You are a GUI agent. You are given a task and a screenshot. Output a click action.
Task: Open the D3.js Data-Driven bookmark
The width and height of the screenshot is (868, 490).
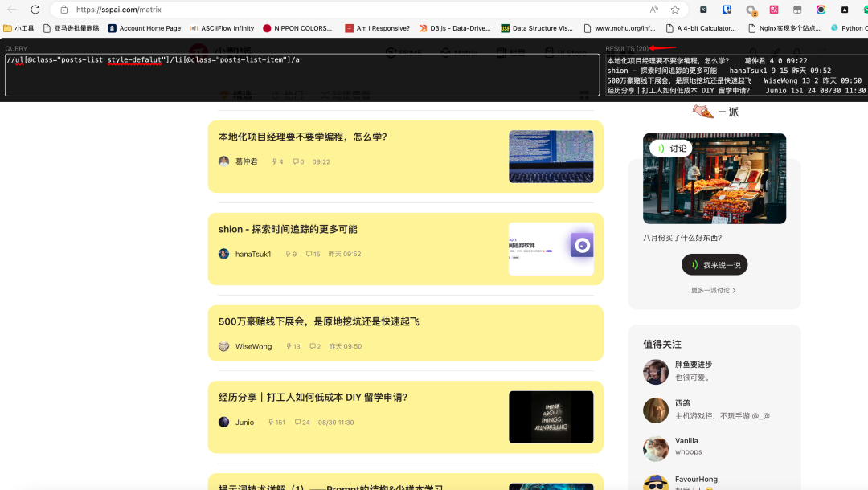tap(455, 28)
